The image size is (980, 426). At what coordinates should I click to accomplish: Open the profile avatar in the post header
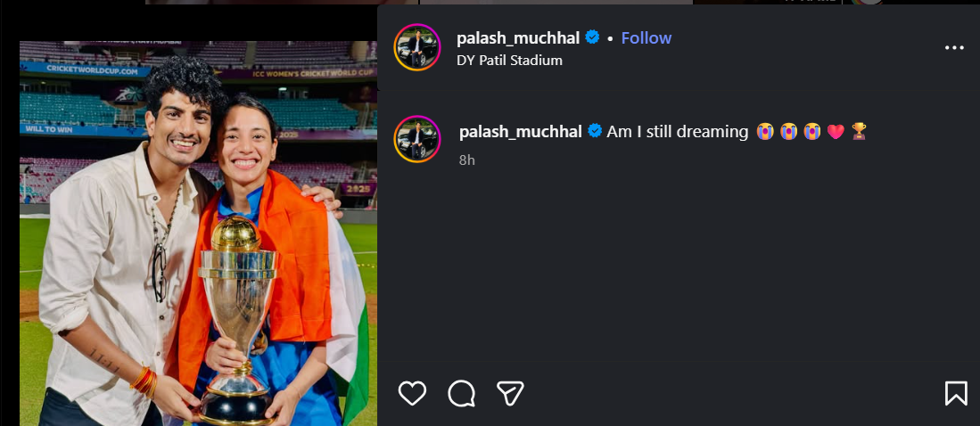click(417, 47)
